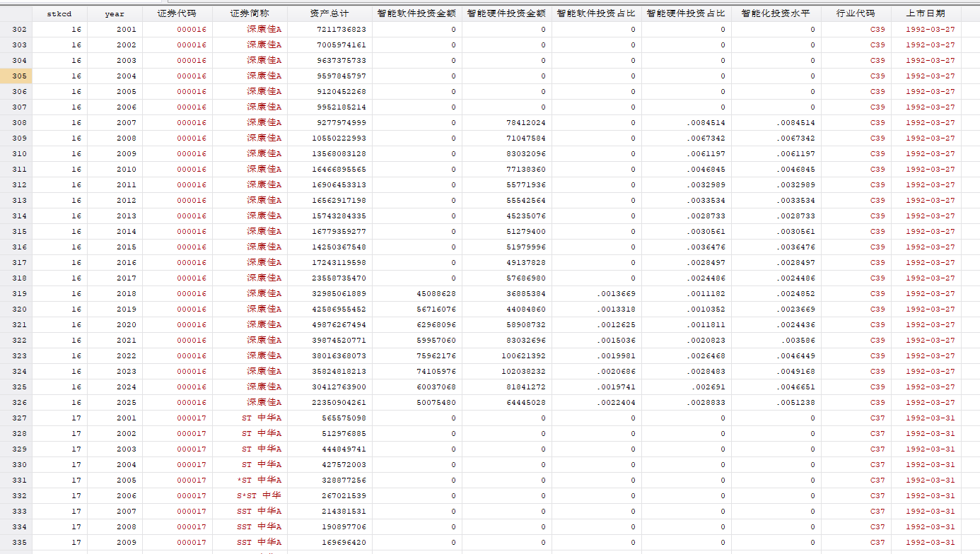Select 智能化投资水平 value .003586
The width and height of the screenshot is (980, 554).
pyautogui.click(x=776, y=340)
